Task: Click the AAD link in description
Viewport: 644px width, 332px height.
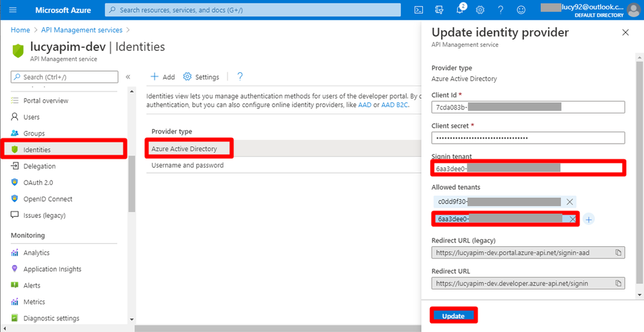Action: [364, 105]
